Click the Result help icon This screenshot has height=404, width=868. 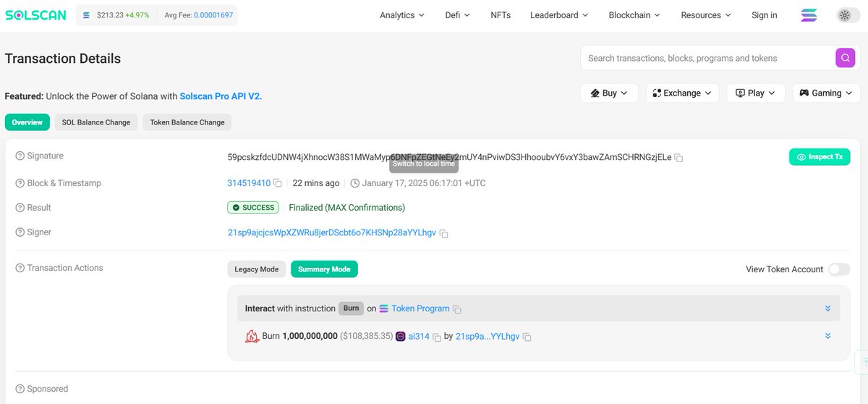click(x=20, y=208)
